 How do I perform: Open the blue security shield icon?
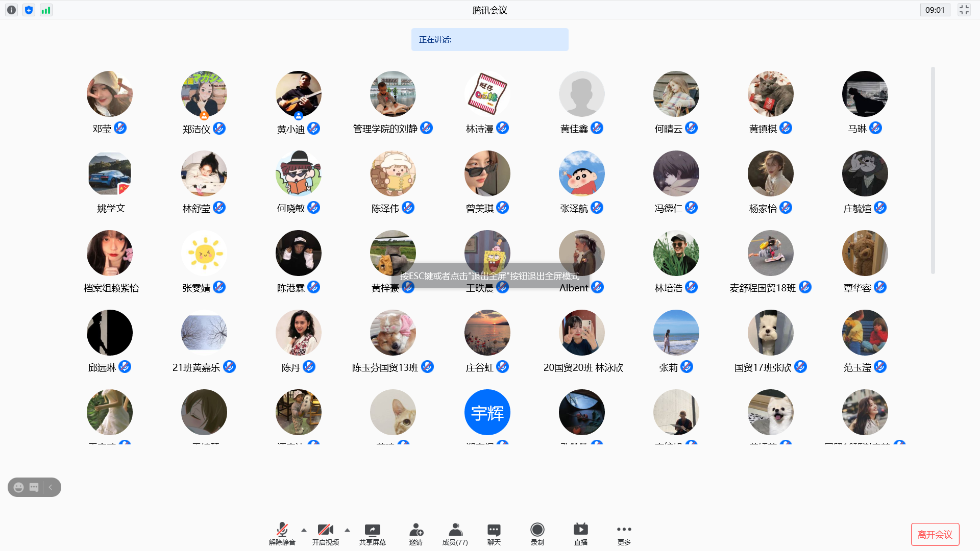pos(29,10)
